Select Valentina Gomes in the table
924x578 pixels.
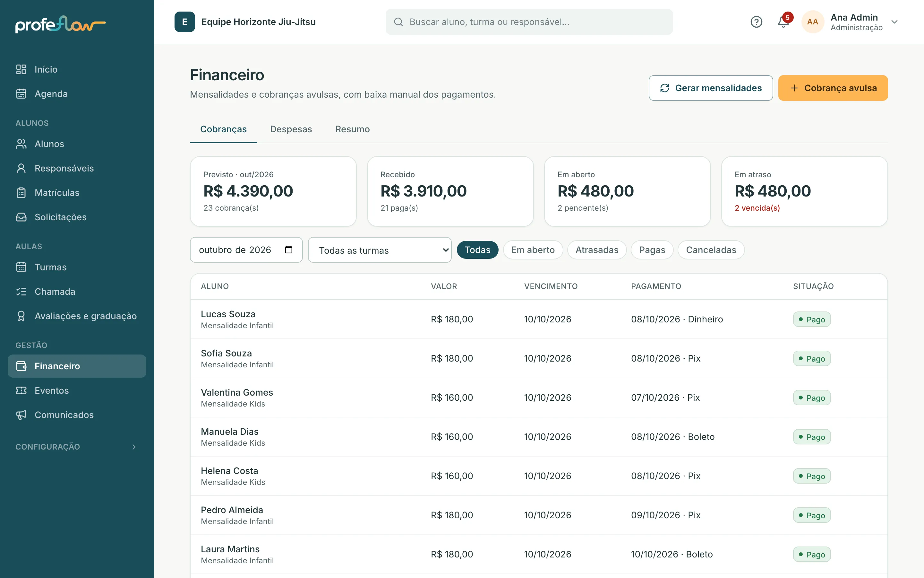(x=237, y=393)
